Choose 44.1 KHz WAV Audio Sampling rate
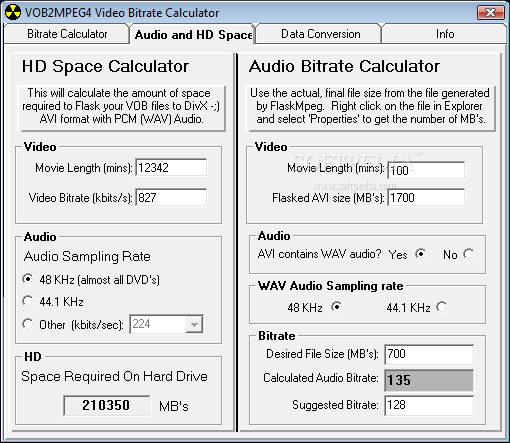Viewport: 510px width, 443px height. [x=442, y=307]
